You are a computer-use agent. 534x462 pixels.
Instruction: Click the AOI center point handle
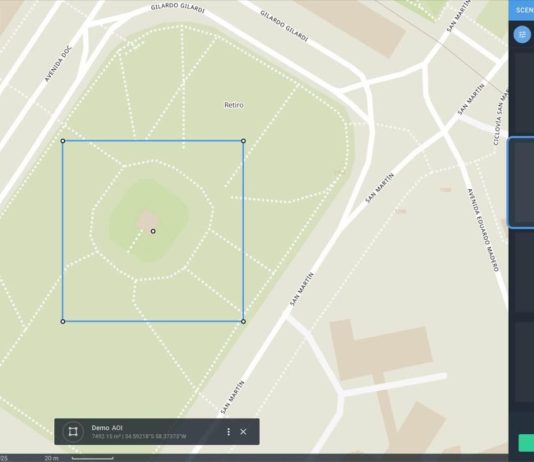[153, 231]
